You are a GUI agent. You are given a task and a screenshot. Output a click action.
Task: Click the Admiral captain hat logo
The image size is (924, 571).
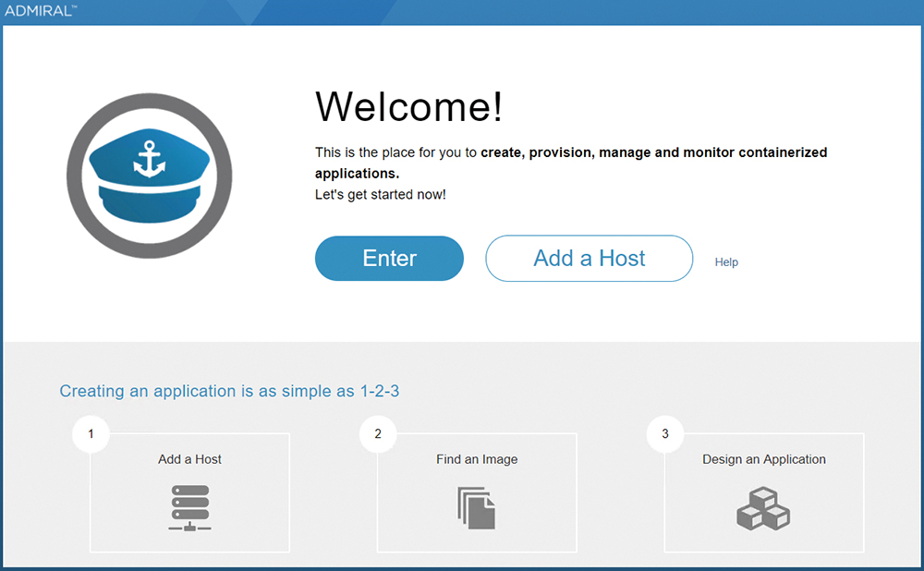[x=150, y=176]
